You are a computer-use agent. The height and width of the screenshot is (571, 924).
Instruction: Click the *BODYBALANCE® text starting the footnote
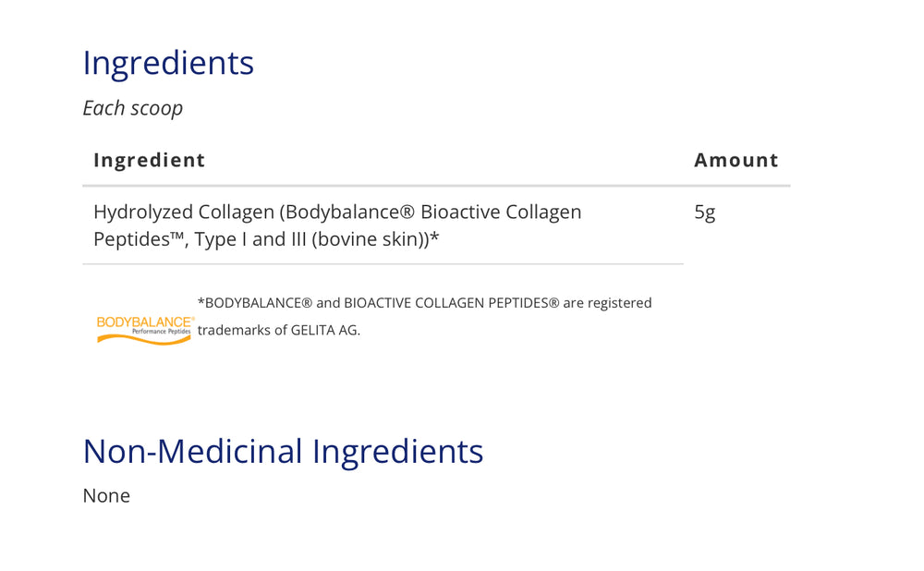point(255,303)
